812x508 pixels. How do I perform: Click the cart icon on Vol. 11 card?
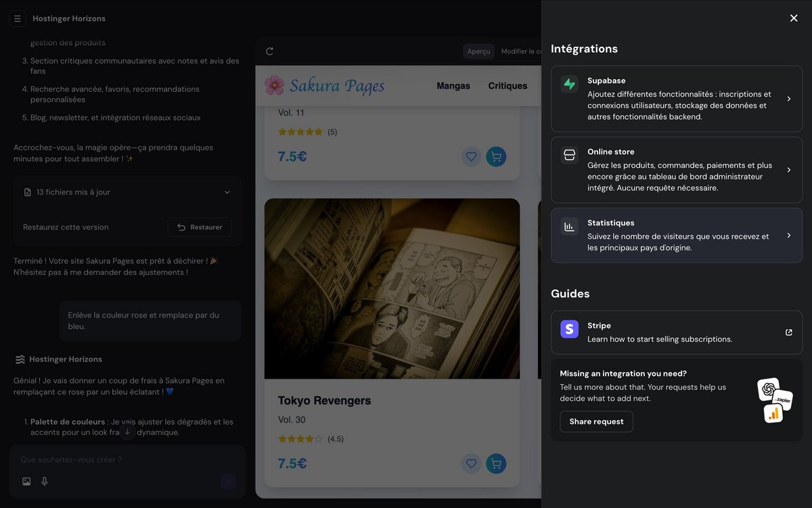tap(496, 156)
